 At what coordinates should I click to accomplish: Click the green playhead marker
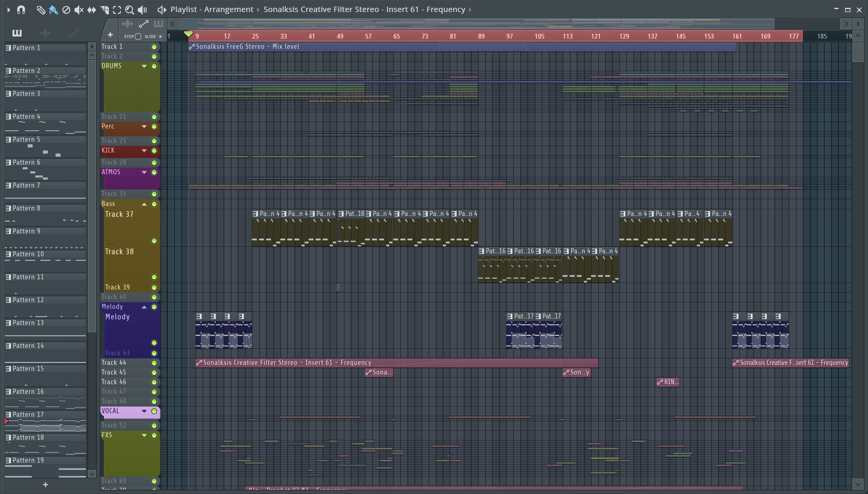pos(189,34)
